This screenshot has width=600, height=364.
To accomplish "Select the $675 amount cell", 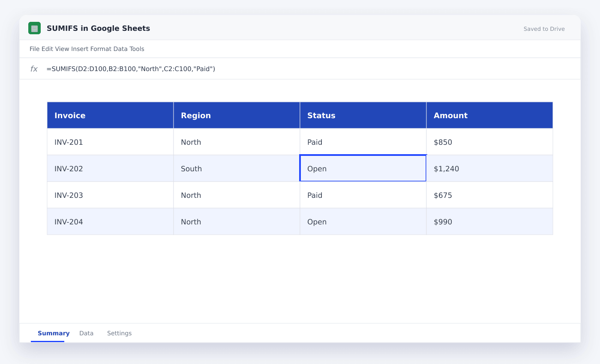I will coord(489,195).
